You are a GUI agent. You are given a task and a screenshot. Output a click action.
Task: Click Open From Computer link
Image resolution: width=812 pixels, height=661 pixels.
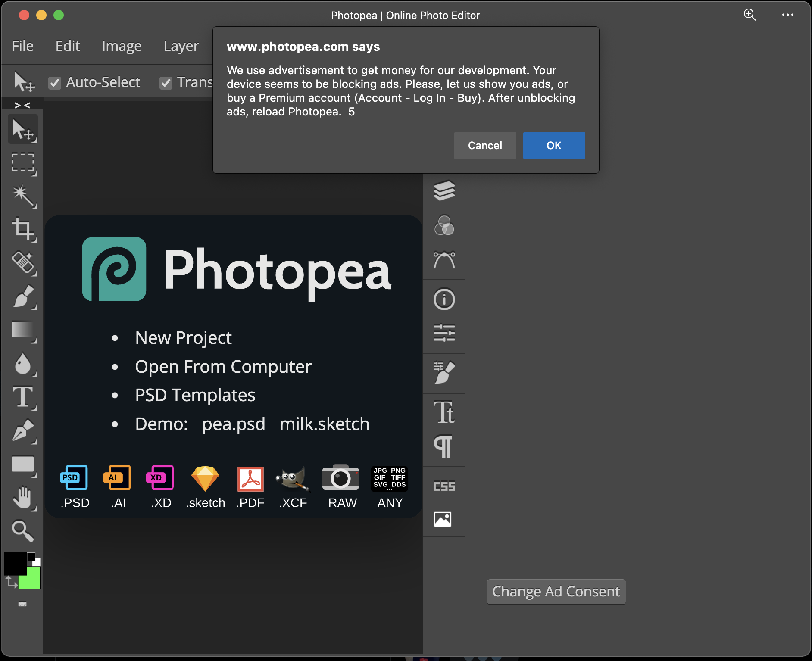coord(223,367)
